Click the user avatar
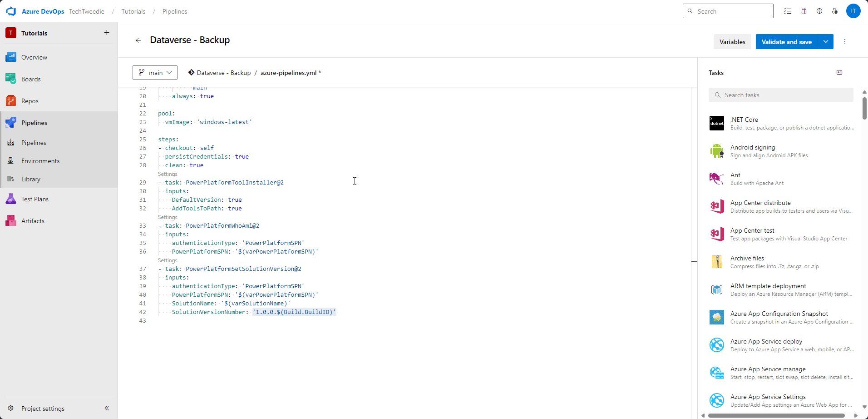 (x=853, y=11)
